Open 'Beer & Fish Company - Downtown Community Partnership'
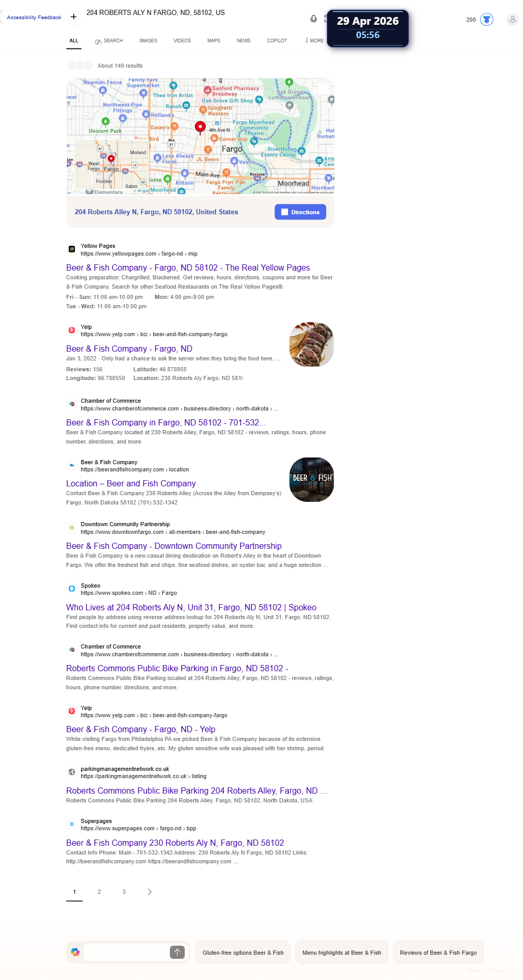Viewport: 523px width, 980px height. [174, 546]
